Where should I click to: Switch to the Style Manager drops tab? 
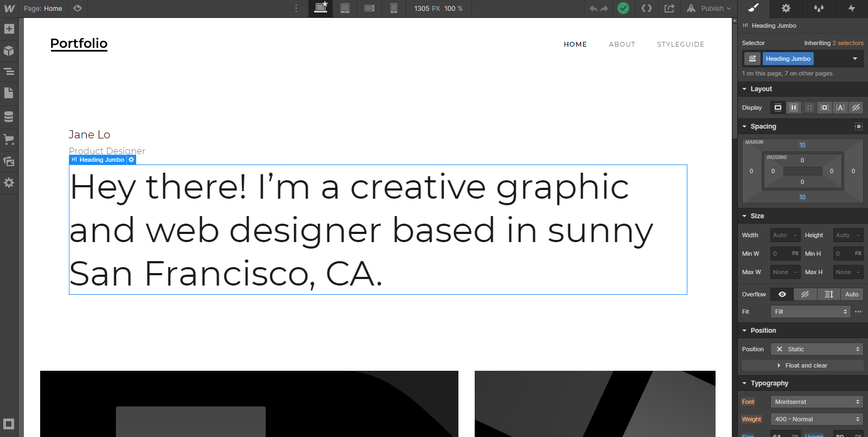point(819,8)
